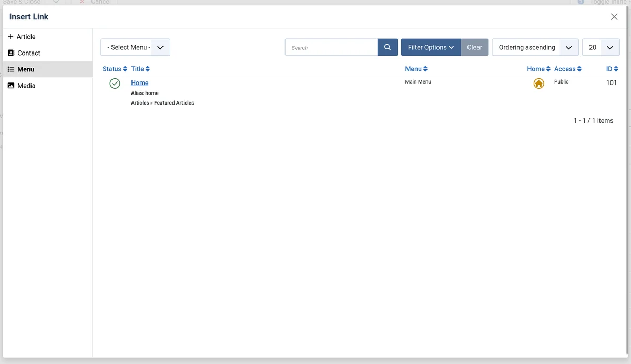The width and height of the screenshot is (631, 364).
Task: Toggle the published status checkmark for Home
Action: pyautogui.click(x=115, y=83)
